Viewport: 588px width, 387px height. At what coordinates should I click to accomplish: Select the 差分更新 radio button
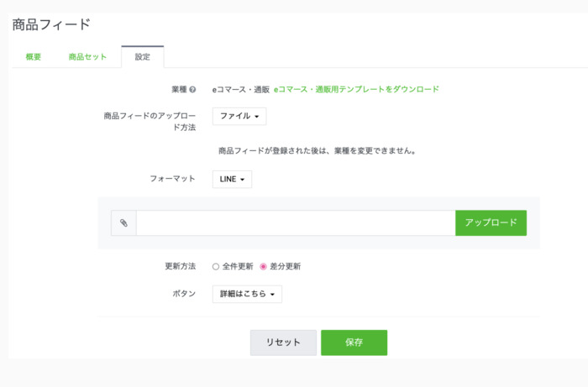pos(263,266)
